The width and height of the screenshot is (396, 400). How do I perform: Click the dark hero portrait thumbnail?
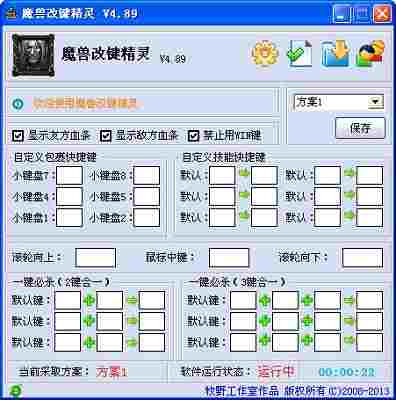pyautogui.click(x=33, y=55)
